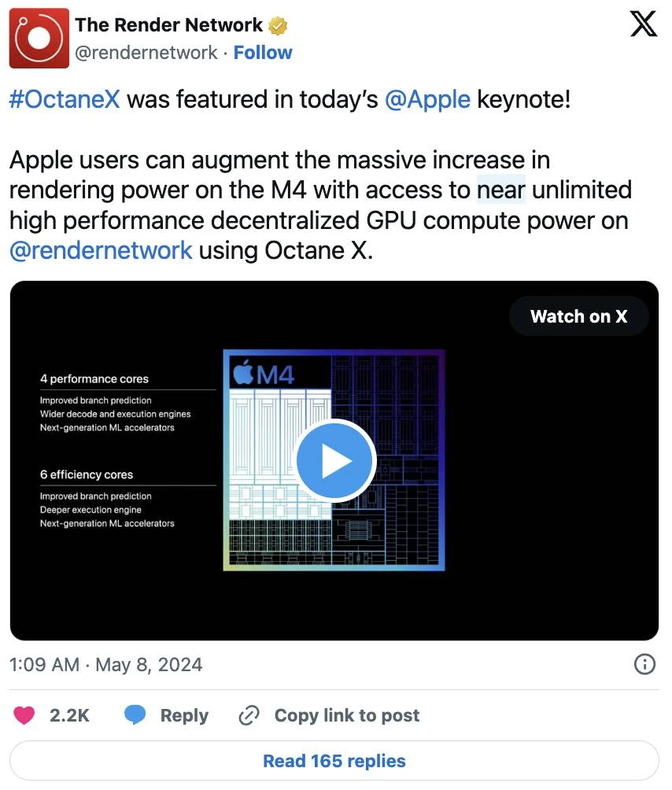Play the M4 keynote video
Screen dimensions: 672x790
click(334, 461)
